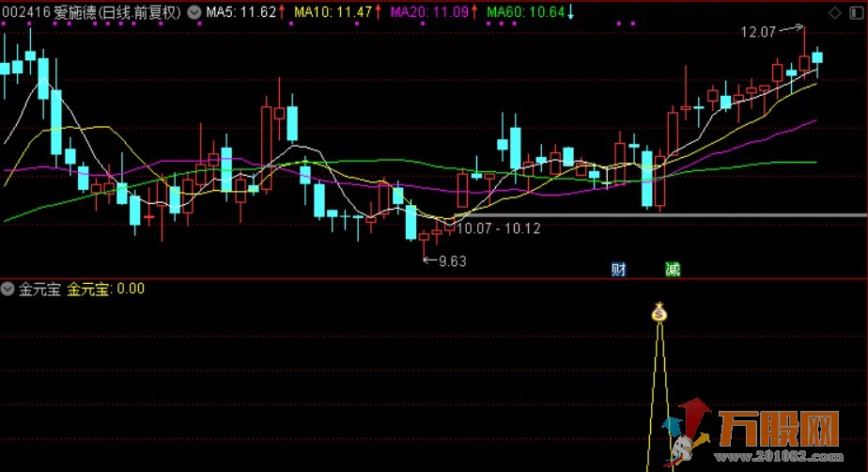
Task: Click the MA10: 11.47 label
Action: 333,12
